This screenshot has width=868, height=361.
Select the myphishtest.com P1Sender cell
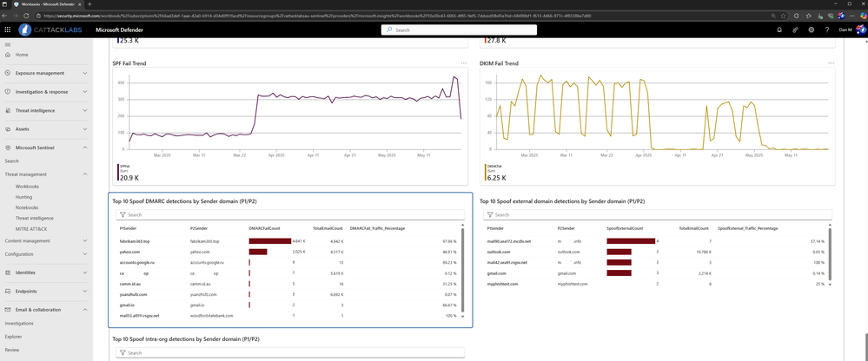(x=502, y=284)
